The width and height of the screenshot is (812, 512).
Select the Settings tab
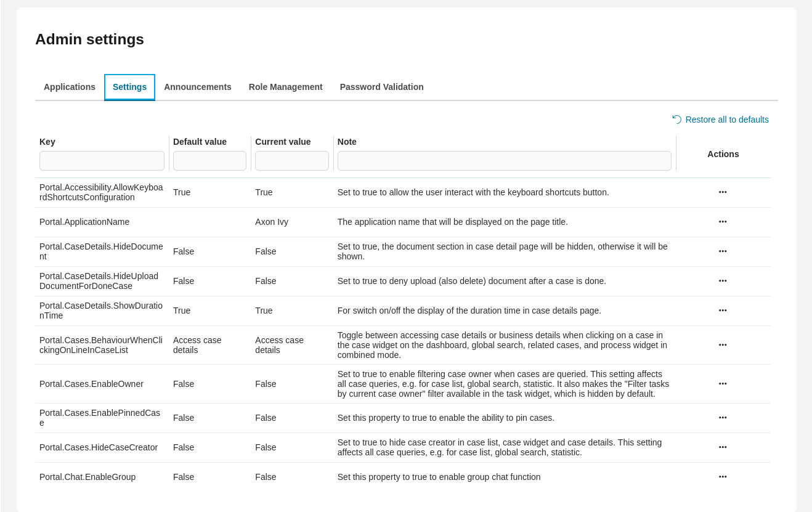[129, 87]
